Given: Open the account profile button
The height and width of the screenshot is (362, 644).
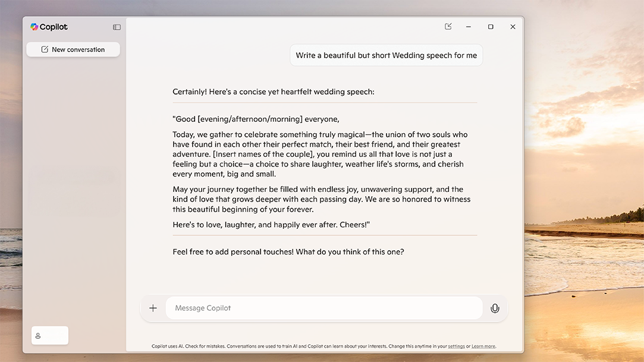Looking at the screenshot, I should point(50,335).
